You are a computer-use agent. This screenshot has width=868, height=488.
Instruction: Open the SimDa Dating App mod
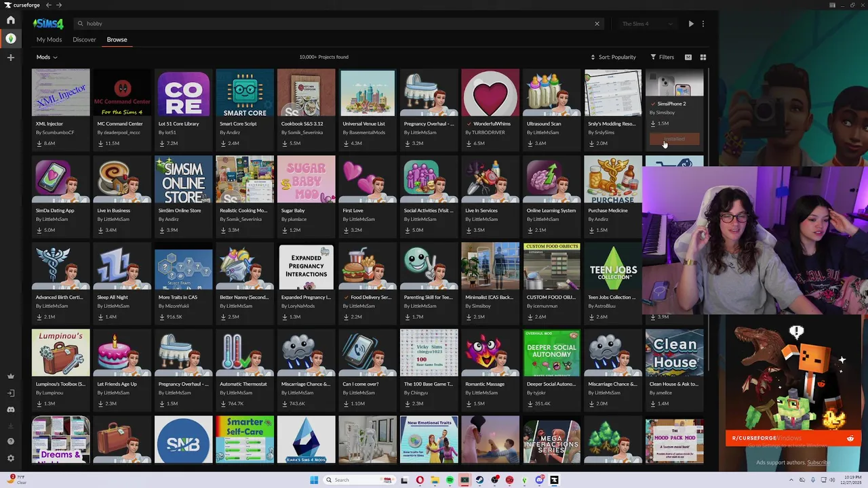coord(60,195)
